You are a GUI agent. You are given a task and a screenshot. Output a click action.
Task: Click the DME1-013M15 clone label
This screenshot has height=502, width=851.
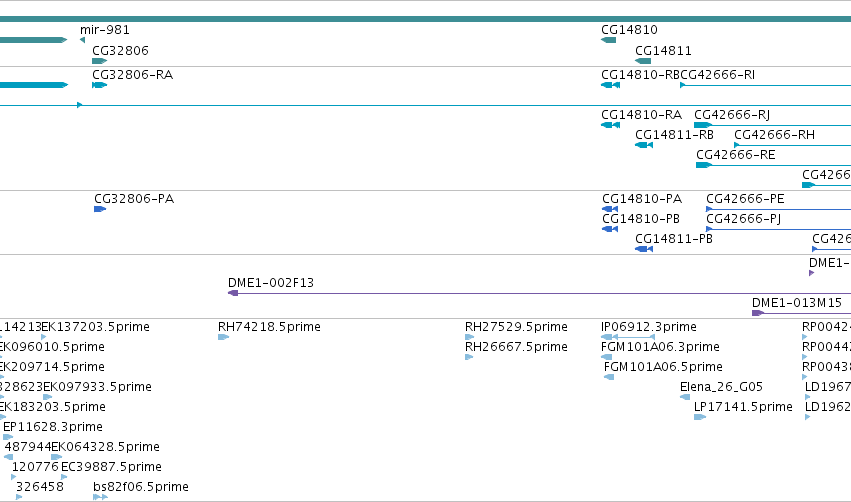point(797,303)
